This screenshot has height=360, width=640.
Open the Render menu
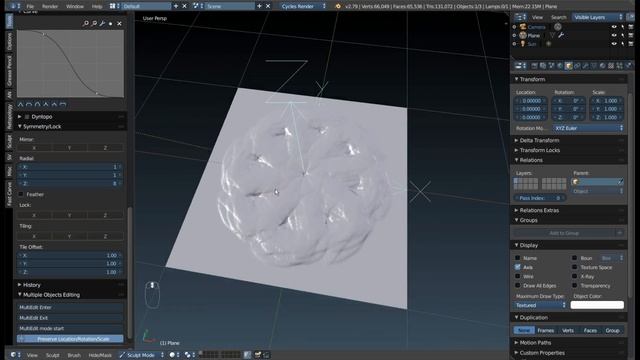coord(50,6)
